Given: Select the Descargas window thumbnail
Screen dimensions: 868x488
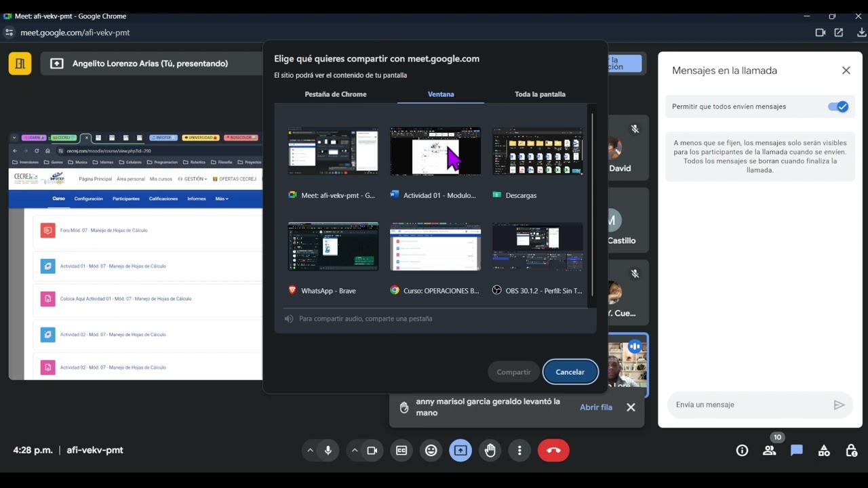Looking at the screenshot, I should click(538, 151).
